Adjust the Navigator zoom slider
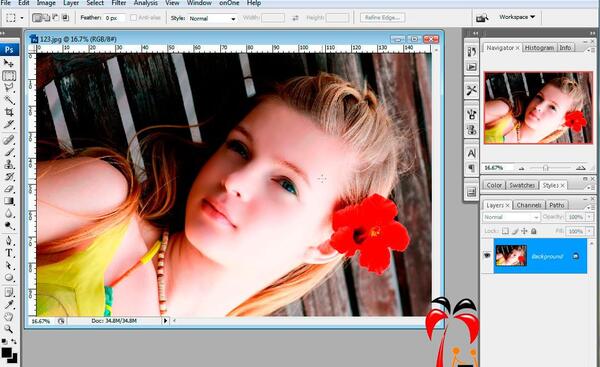 pos(546,168)
